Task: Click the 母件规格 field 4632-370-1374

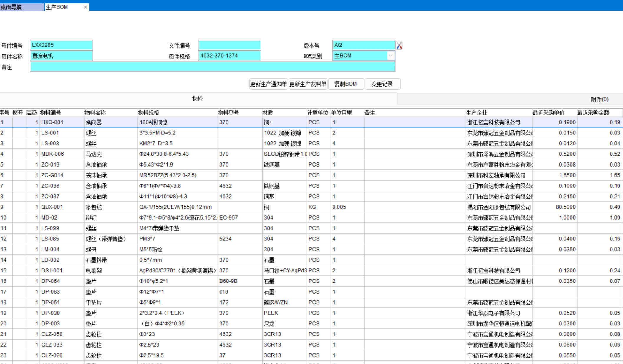Action: [x=229, y=56]
